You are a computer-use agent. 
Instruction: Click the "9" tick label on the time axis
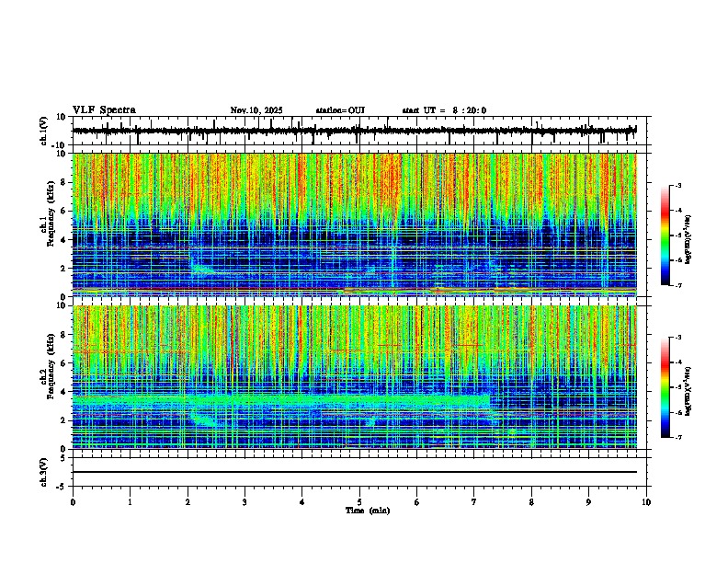pos(588,502)
